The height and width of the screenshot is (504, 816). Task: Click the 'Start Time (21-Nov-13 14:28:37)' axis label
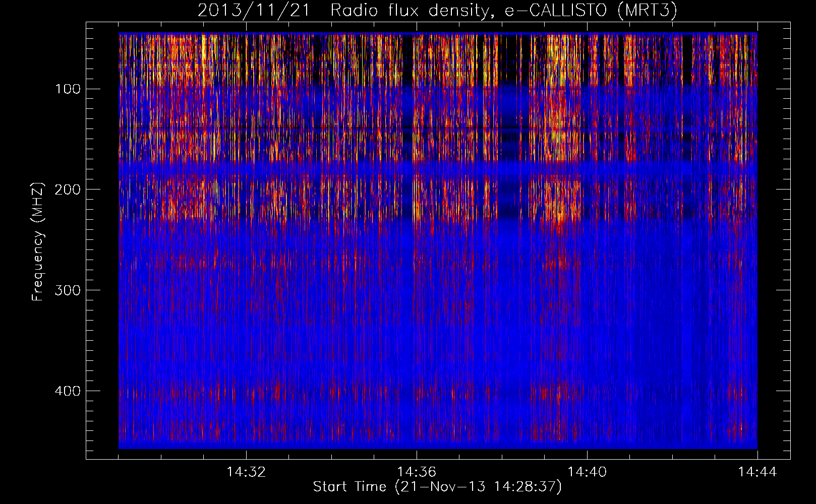(x=437, y=487)
